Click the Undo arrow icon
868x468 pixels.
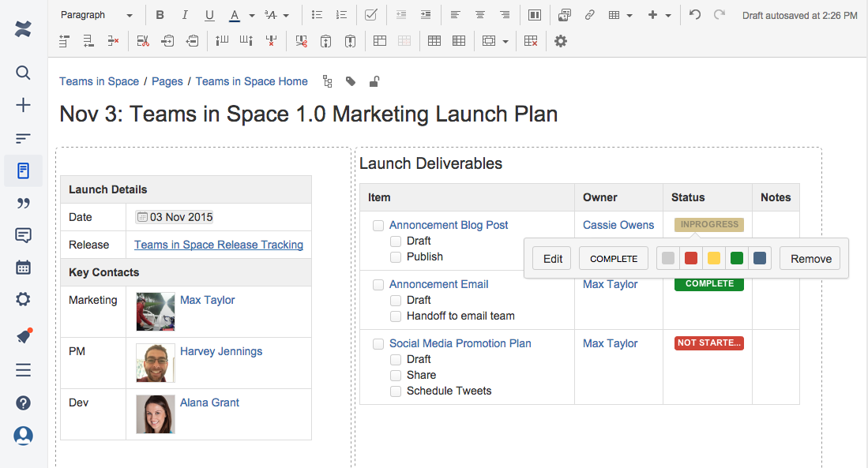695,15
